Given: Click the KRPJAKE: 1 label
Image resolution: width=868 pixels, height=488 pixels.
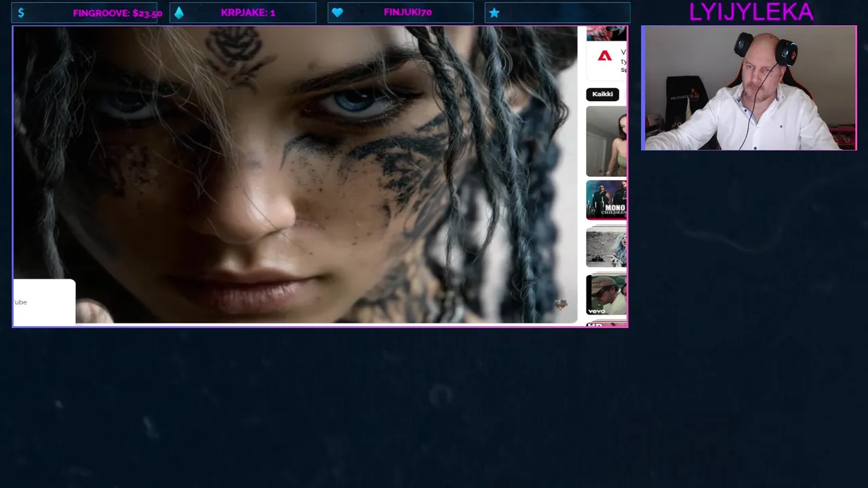Looking at the screenshot, I should click(x=248, y=13).
